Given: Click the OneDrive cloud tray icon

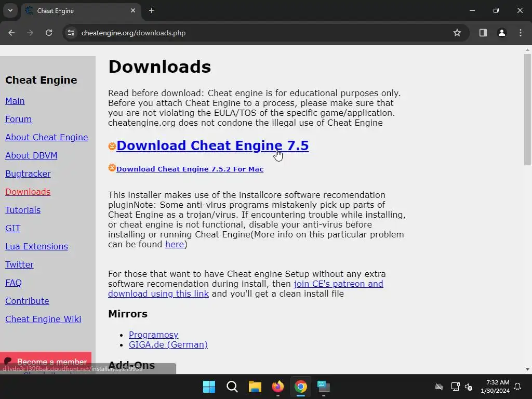Looking at the screenshot, I should pos(439,387).
